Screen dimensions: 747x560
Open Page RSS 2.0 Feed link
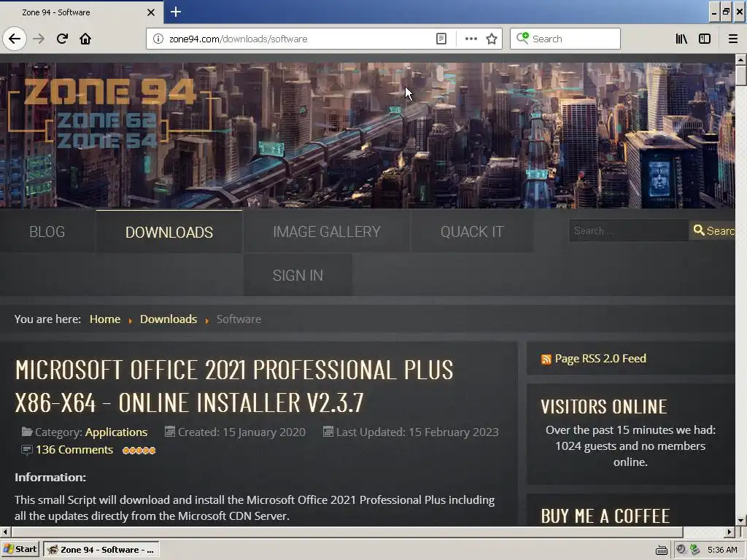(600, 358)
